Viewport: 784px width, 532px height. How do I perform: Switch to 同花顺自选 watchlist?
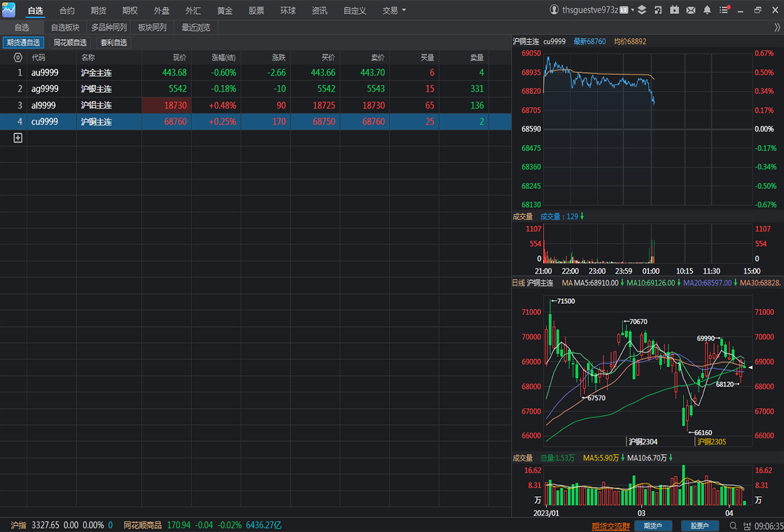pyautogui.click(x=71, y=43)
